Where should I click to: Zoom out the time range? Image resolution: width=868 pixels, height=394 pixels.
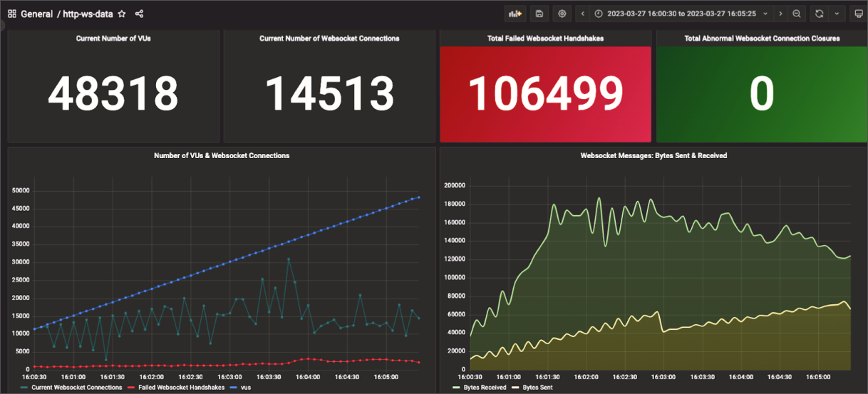tap(797, 14)
